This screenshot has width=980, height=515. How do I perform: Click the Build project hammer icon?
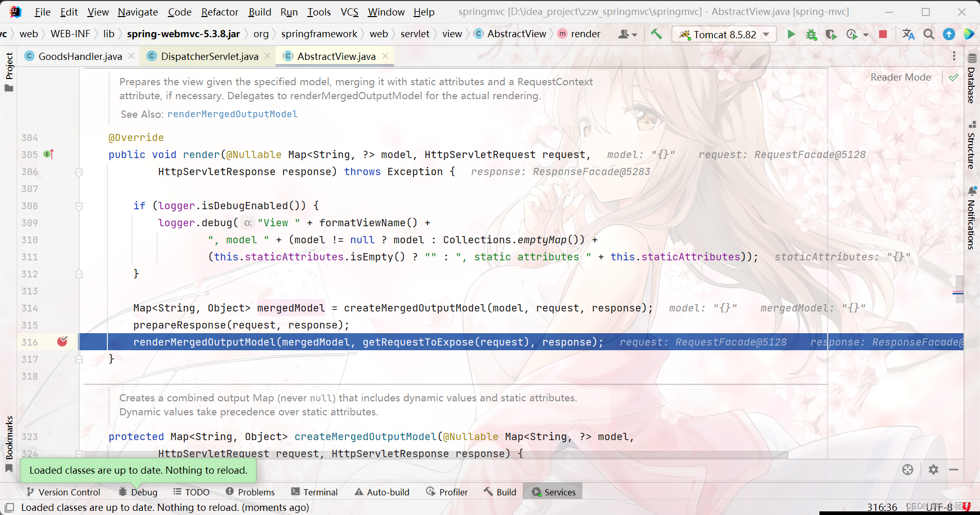point(656,34)
